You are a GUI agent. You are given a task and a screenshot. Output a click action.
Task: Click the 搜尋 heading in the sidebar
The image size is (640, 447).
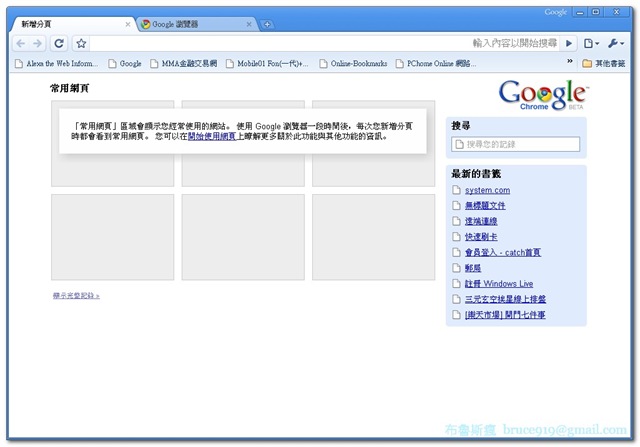click(460, 126)
